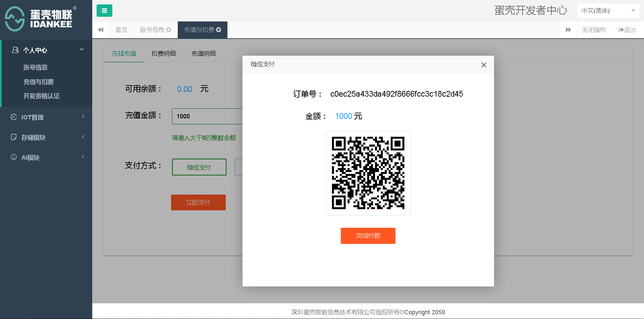Switch to the 账号信息 tab
The image size is (644, 319).
[x=152, y=30]
